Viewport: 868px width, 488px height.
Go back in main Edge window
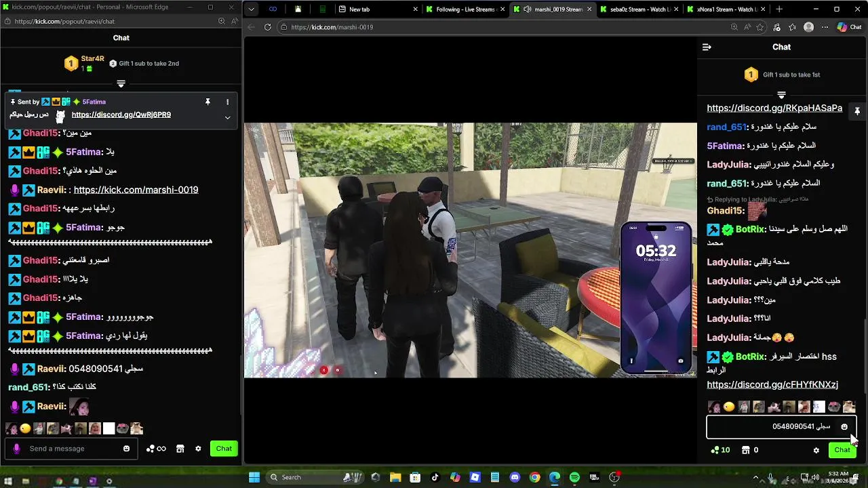(x=251, y=27)
